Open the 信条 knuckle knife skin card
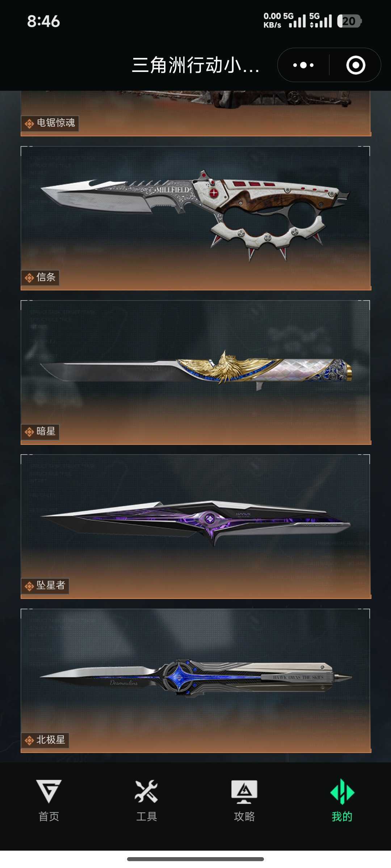The width and height of the screenshot is (391, 868). click(195, 218)
